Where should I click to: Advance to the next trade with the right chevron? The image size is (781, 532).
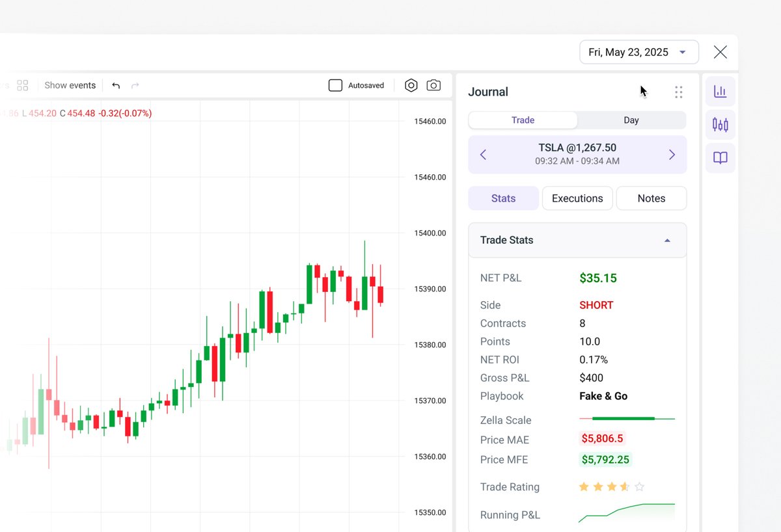pos(672,154)
